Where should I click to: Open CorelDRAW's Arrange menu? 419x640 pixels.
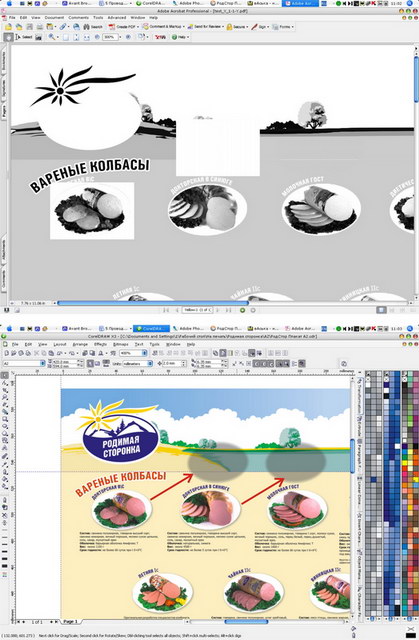click(x=80, y=344)
